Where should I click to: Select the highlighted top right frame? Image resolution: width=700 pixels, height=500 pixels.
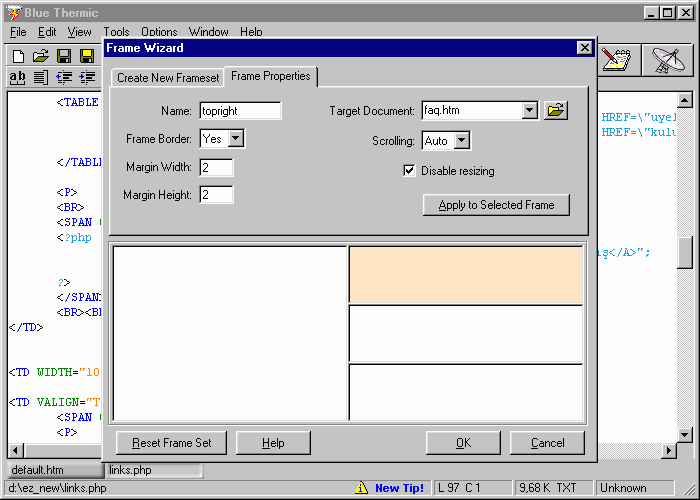[466, 275]
